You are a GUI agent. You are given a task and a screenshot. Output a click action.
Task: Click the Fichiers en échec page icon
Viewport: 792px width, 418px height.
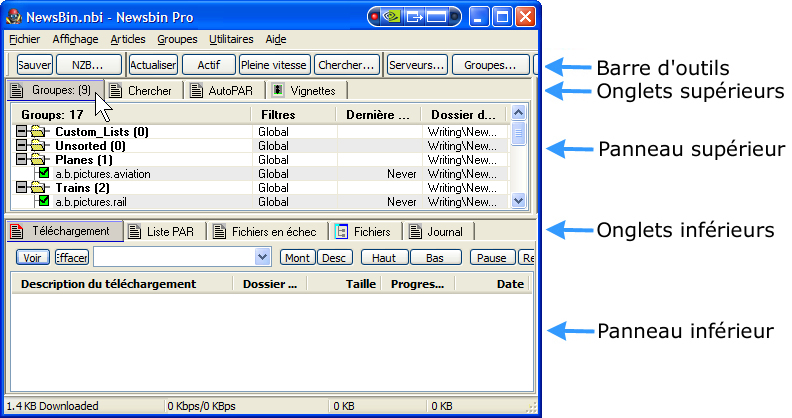point(219,232)
